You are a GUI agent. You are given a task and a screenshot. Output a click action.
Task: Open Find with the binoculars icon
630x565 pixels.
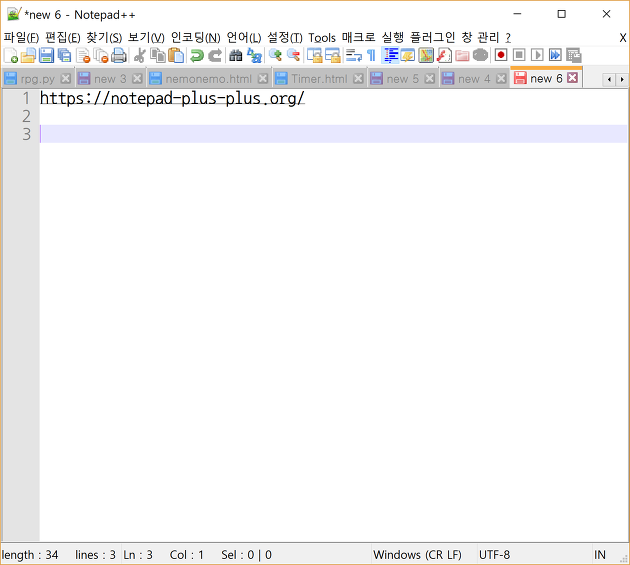(x=236, y=55)
